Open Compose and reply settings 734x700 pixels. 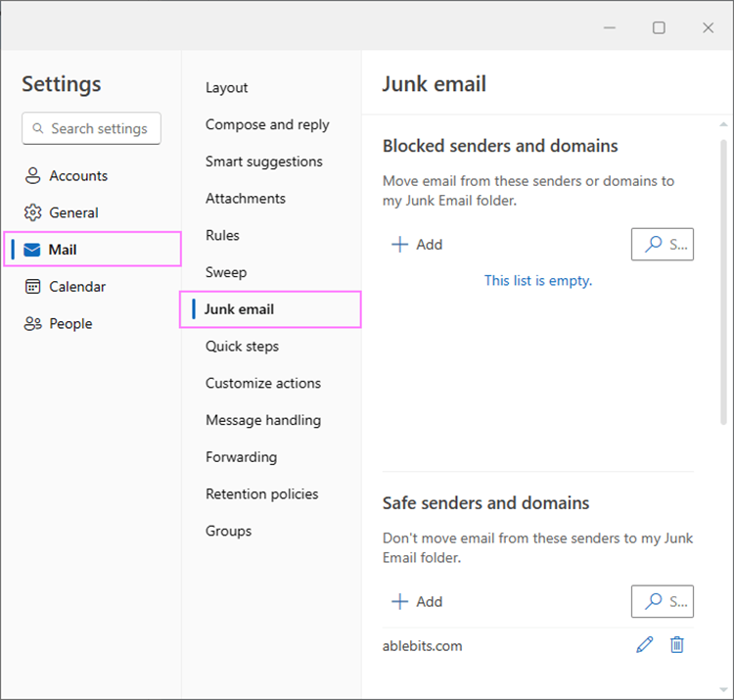pyautogui.click(x=267, y=124)
